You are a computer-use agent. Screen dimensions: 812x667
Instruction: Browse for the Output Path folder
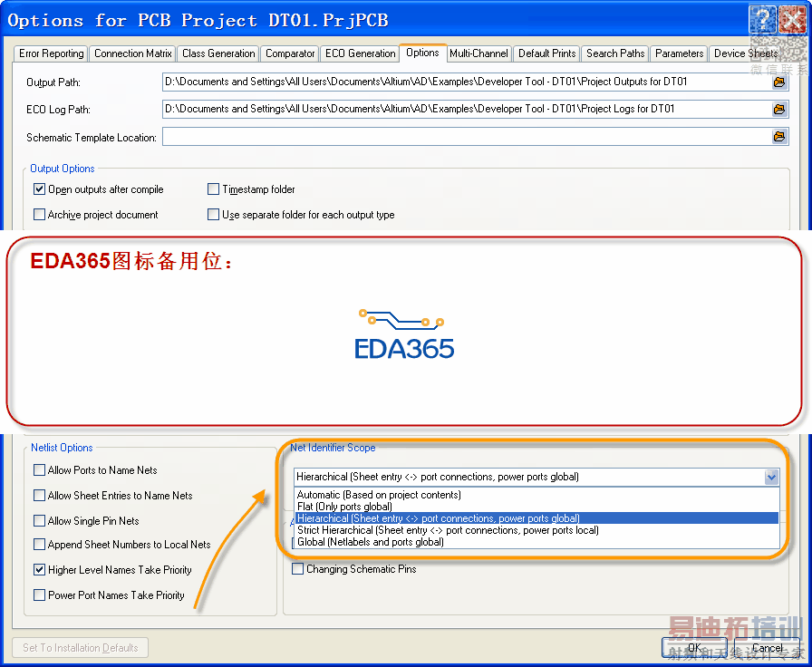778,82
